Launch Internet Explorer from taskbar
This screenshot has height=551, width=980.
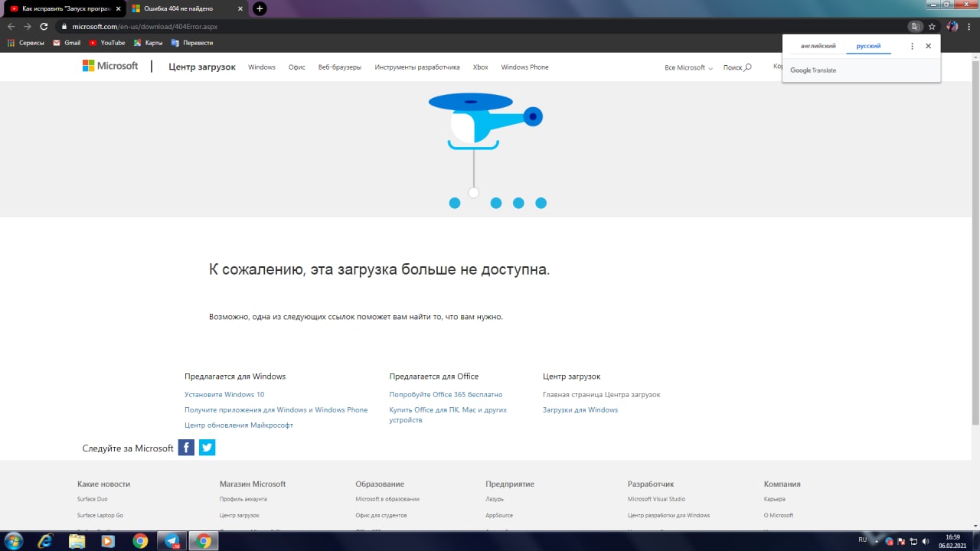(46, 541)
